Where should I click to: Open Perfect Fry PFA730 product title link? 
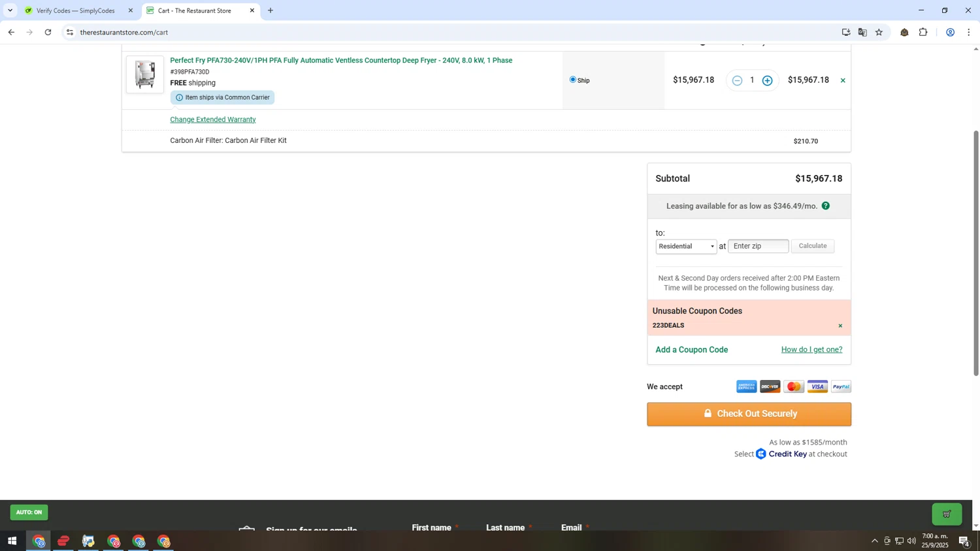[x=341, y=61]
